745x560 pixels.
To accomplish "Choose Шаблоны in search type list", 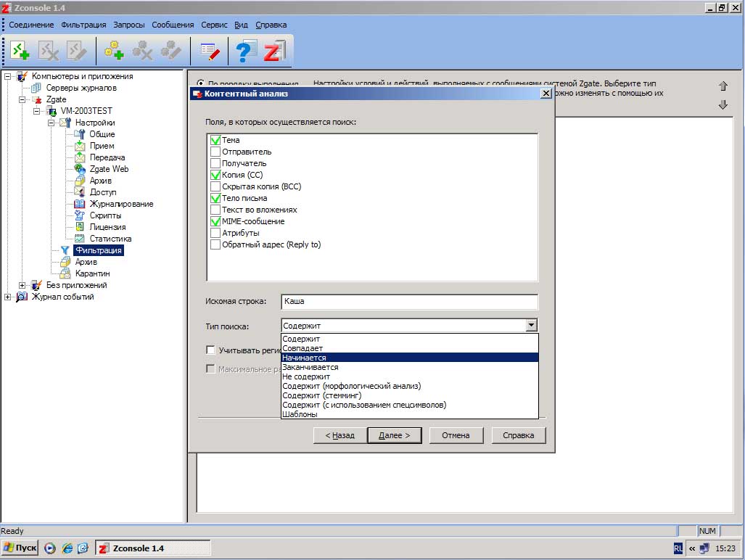I will pos(410,414).
